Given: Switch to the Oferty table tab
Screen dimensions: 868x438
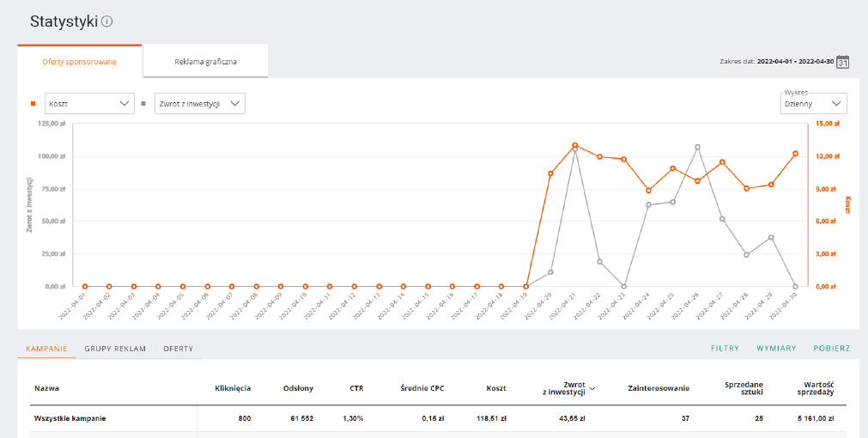Looking at the screenshot, I should (178, 349).
